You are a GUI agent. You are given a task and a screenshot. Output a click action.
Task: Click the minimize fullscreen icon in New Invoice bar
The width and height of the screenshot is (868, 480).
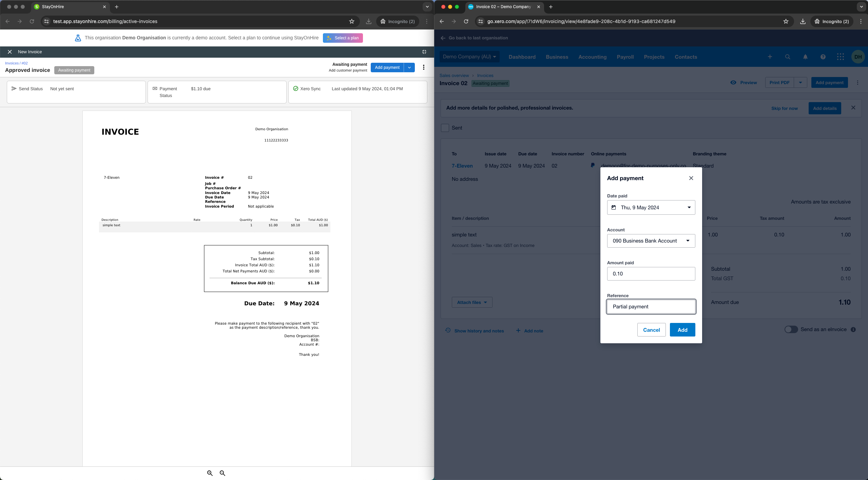(x=424, y=52)
